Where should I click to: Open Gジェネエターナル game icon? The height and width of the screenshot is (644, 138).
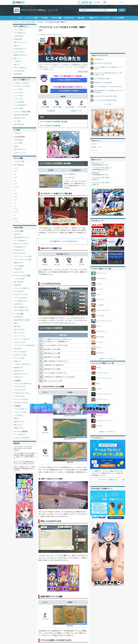(x=93, y=279)
